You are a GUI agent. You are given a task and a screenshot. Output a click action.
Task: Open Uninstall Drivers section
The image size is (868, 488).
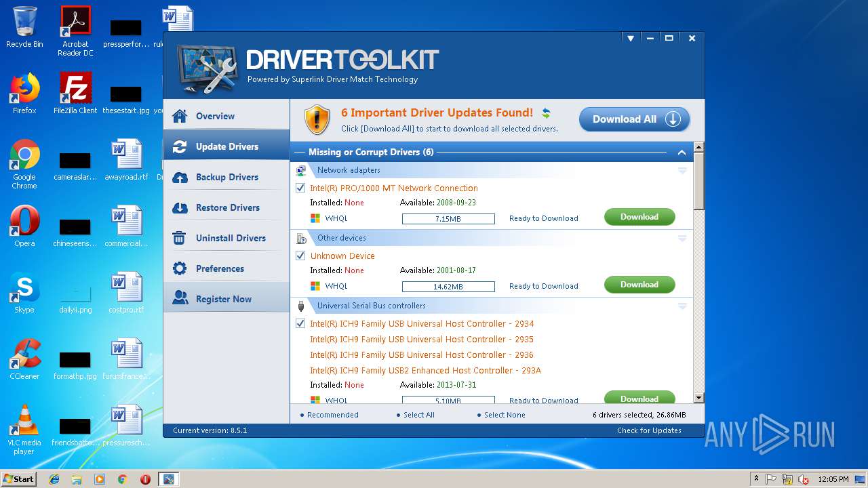tap(226, 238)
